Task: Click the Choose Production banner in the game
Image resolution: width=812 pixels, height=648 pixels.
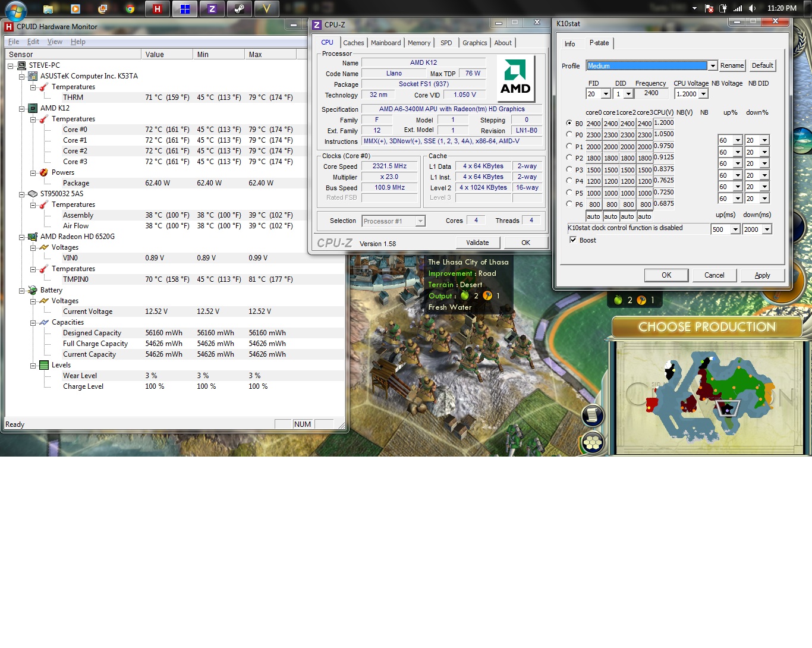Action: click(707, 327)
